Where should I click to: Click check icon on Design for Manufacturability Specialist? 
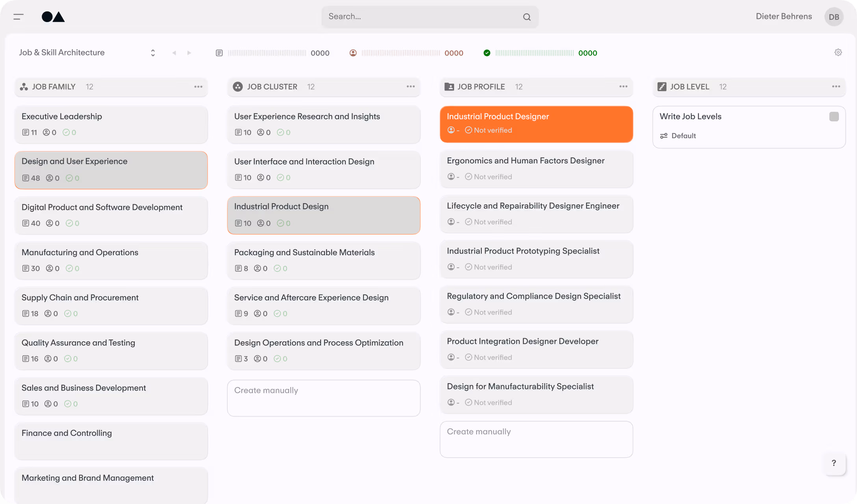[x=468, y=402]
